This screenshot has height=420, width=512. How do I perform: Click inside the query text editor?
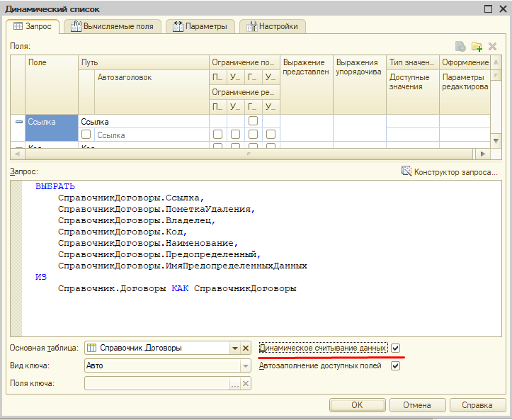pyautogui.click(x=255, y=312)
